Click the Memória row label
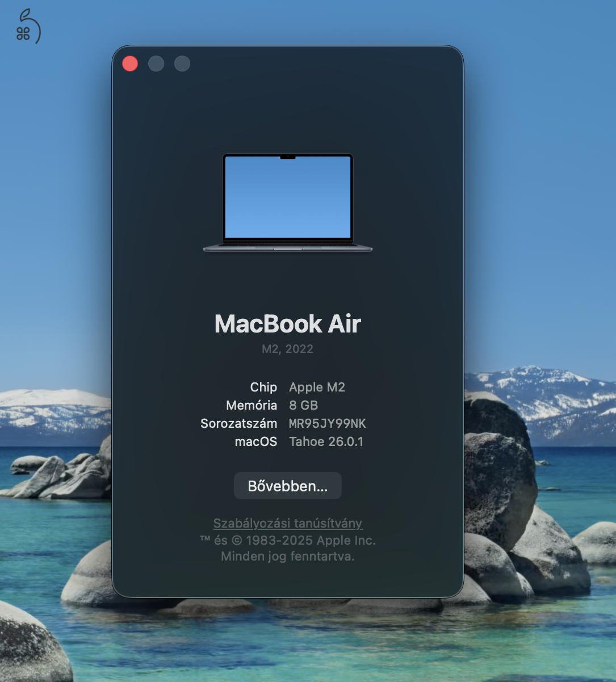616x682 pixels. 252,405
